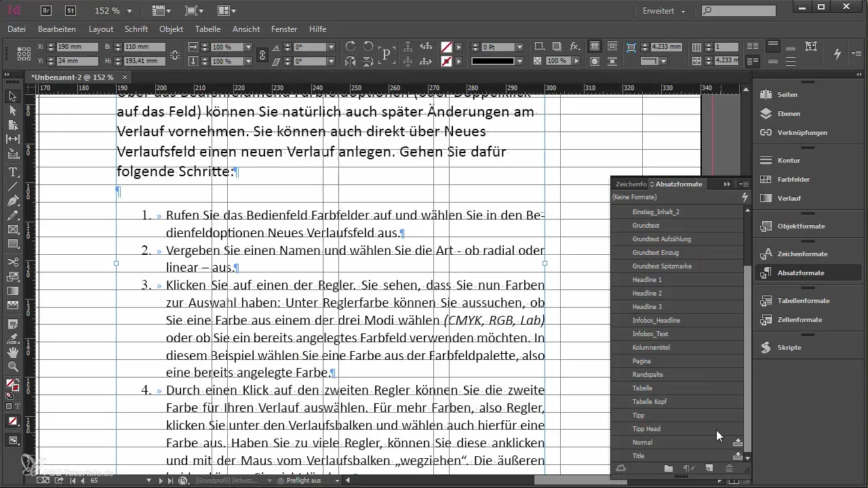
Task: Select the Selection tool arrow
Action: [x=12, y=96]
